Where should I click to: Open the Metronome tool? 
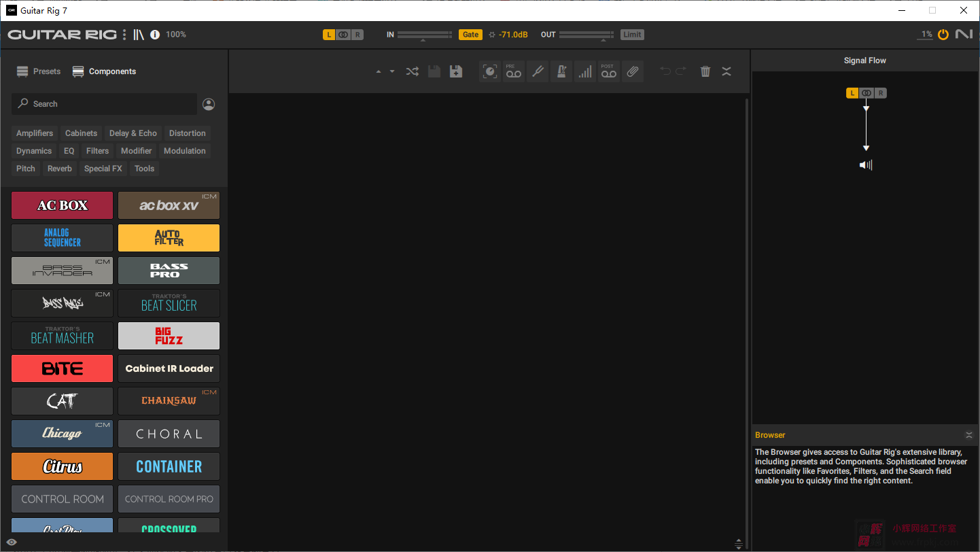[x=561, y=71]
